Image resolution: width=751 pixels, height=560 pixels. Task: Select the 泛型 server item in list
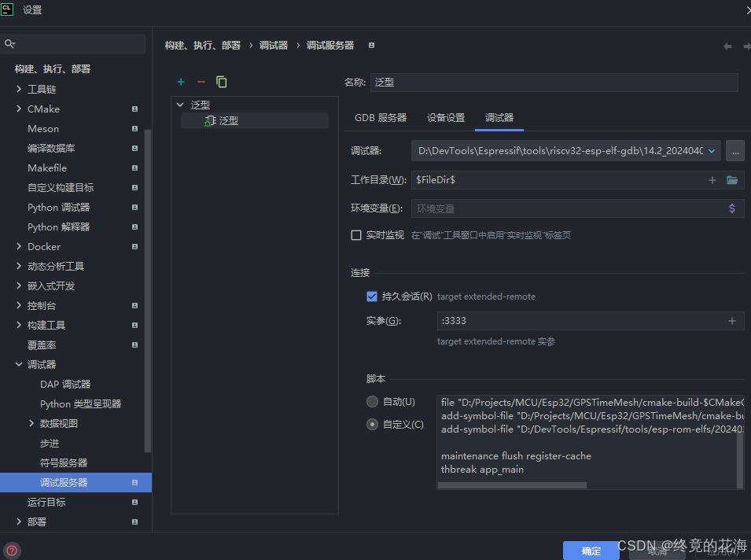click(x=255, y=120)
